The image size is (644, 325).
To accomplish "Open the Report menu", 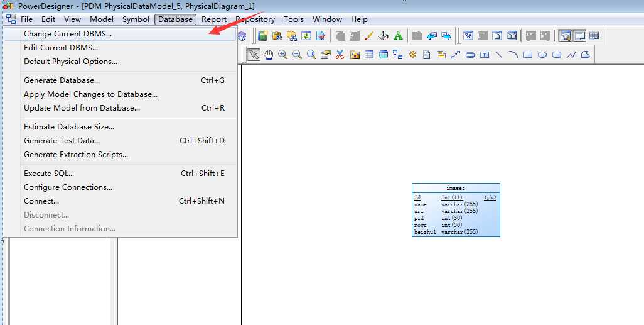I will (x=214, y=19).
